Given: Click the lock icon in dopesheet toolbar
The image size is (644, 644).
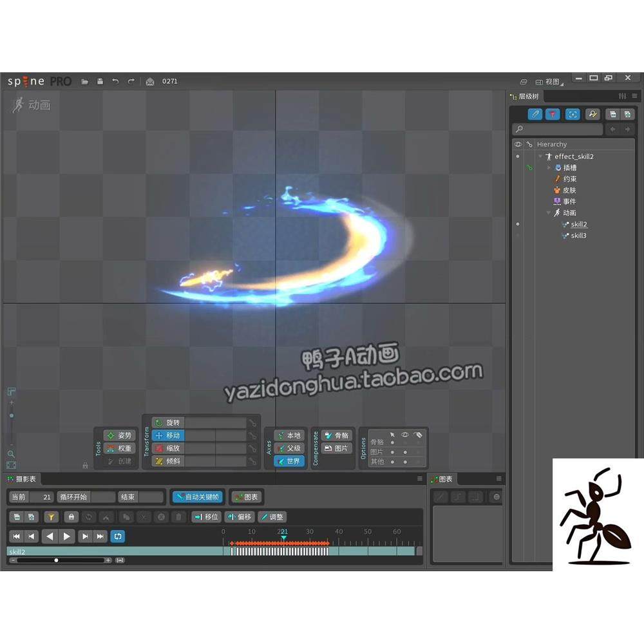Looking at the screenshot, I should tap(71, 517).
